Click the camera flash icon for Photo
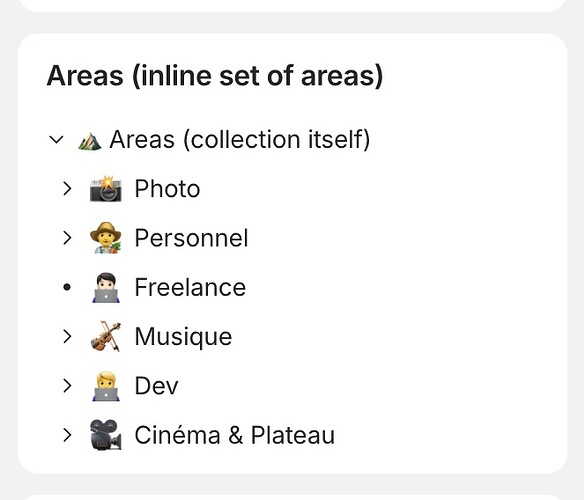Screen dimensions: 584x500 106,189
